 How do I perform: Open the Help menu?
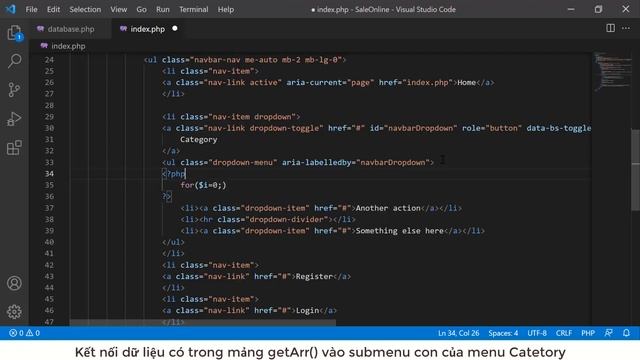point(226,9)
